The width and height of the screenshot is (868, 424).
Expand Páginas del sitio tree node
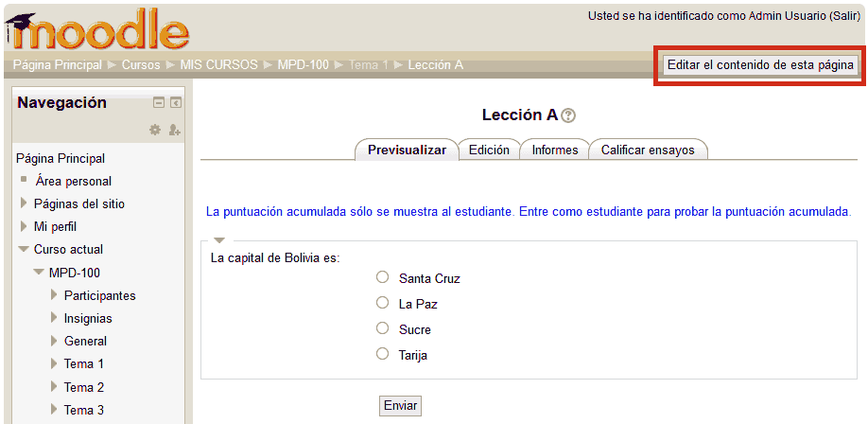click(24, 203)
